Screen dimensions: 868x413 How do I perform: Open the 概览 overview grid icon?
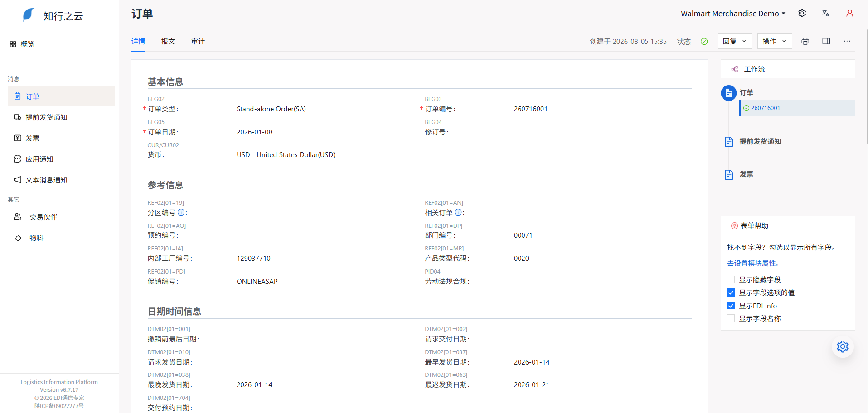13,44
